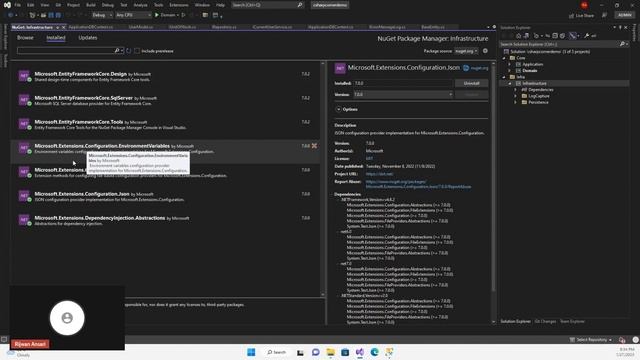The width and height of the screenshot is (640, 360).
Task: Click magnifier icon in package search box
Action: coord(117,51)
